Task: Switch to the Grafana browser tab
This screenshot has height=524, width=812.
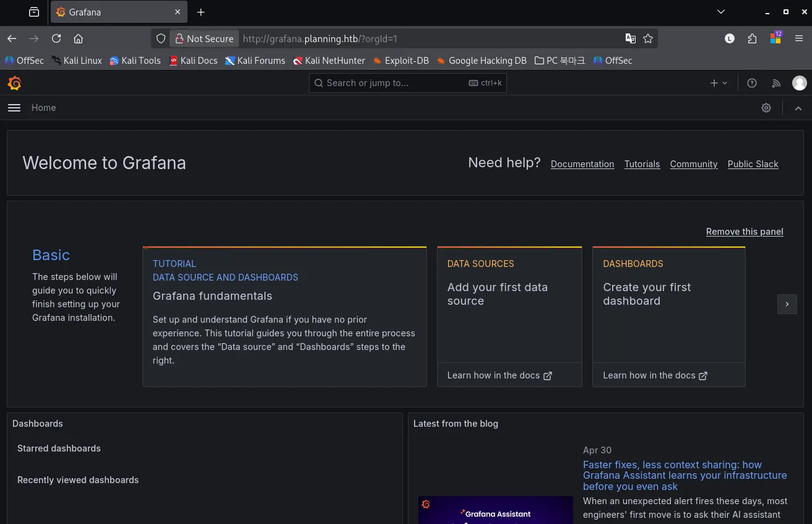Action: point(120,12)
